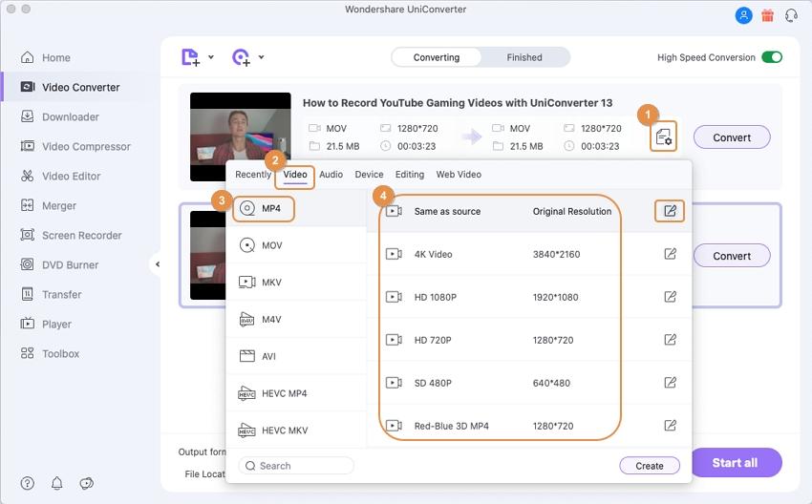Image resolution: width=812 pixels, height=504 pixels.
Task: Select the Video format tab
Action: (295, 175)
